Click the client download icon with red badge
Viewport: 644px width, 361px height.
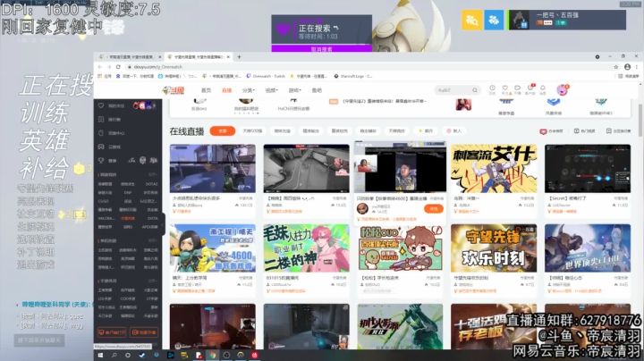click(x=530, y=89)
